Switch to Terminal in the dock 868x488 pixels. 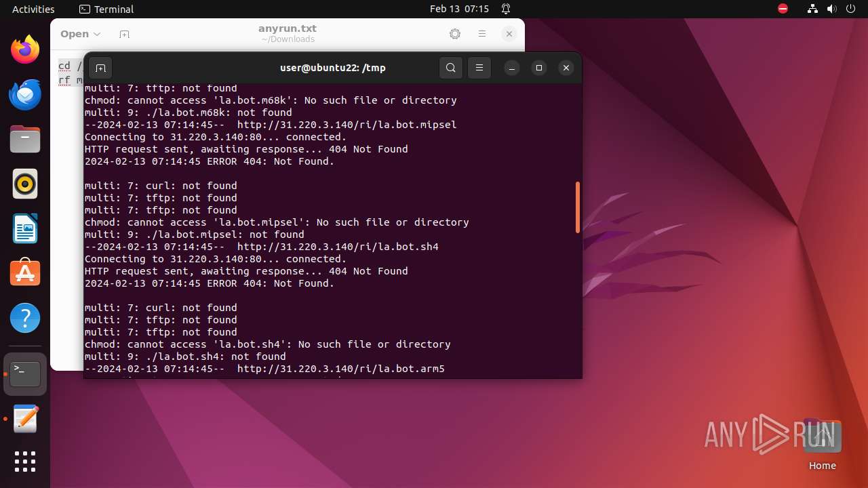[x=25, y=374]
